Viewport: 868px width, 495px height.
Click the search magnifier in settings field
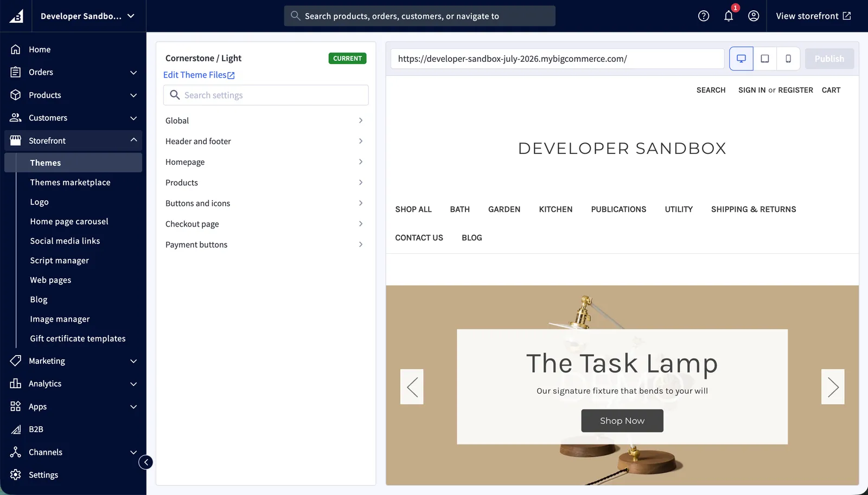[x=175, y=95]
